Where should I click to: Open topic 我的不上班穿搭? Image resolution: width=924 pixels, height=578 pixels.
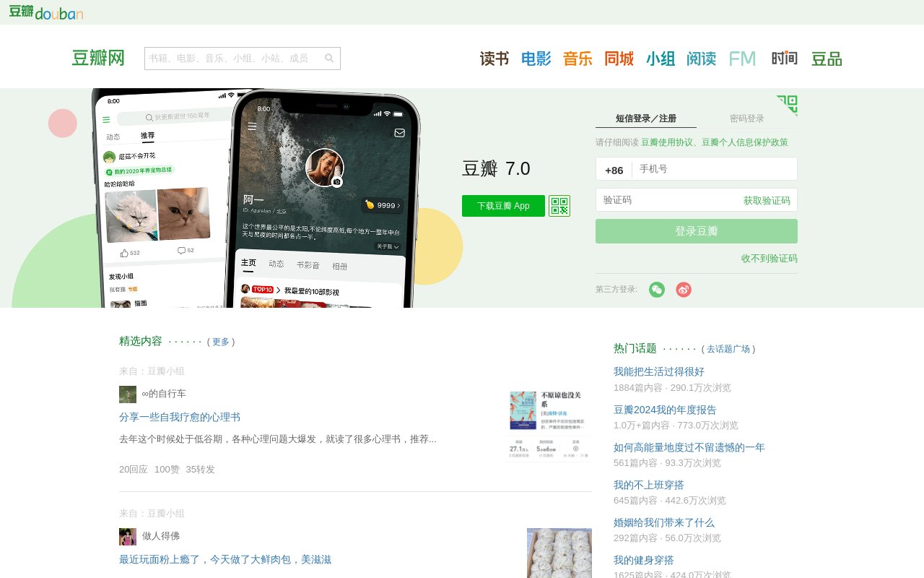[649, 485]
